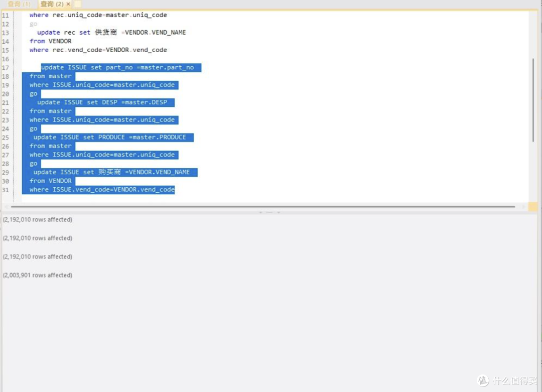Click the greyed 'go' on line 12
Viewport: 542px width, 392px height.
(x=33, y=24)
